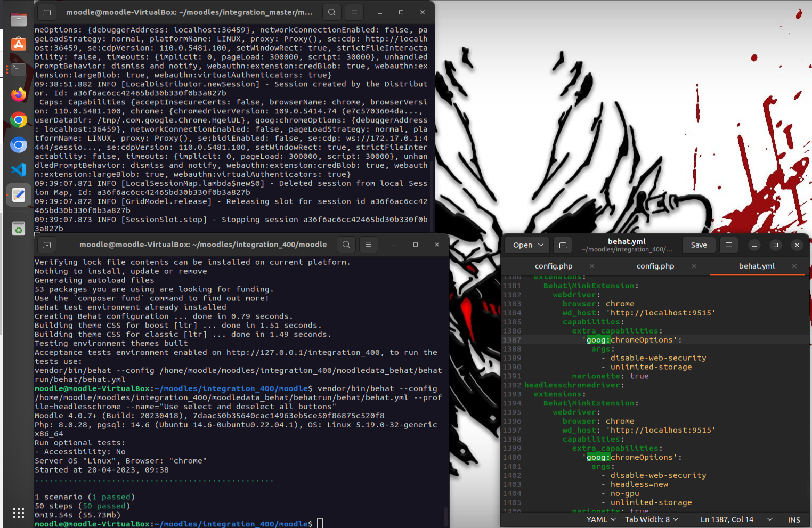Open the Terminal icon in the dock
The height and width of the screenshot is (528, 812).
point(19,69)
